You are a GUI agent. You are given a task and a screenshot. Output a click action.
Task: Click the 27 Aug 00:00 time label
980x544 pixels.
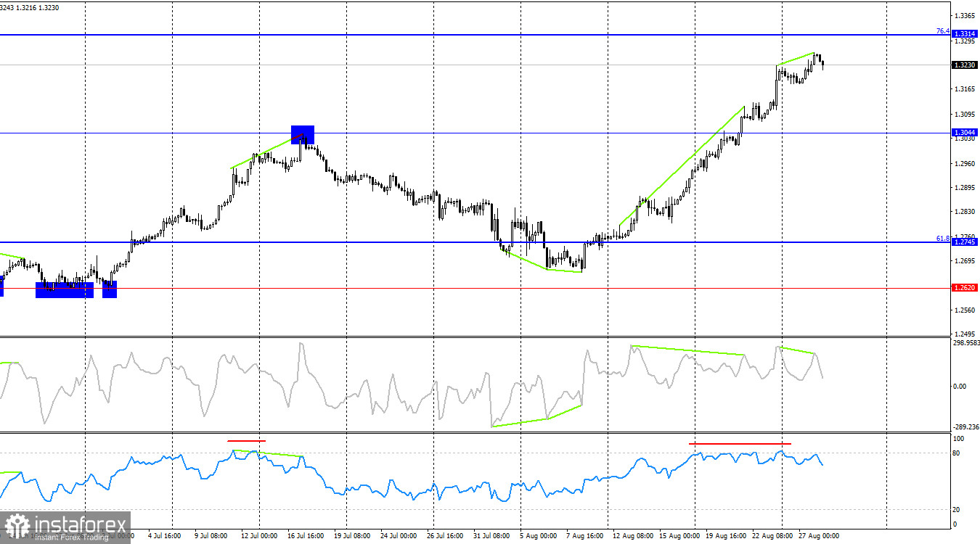[x=820, y=536]
